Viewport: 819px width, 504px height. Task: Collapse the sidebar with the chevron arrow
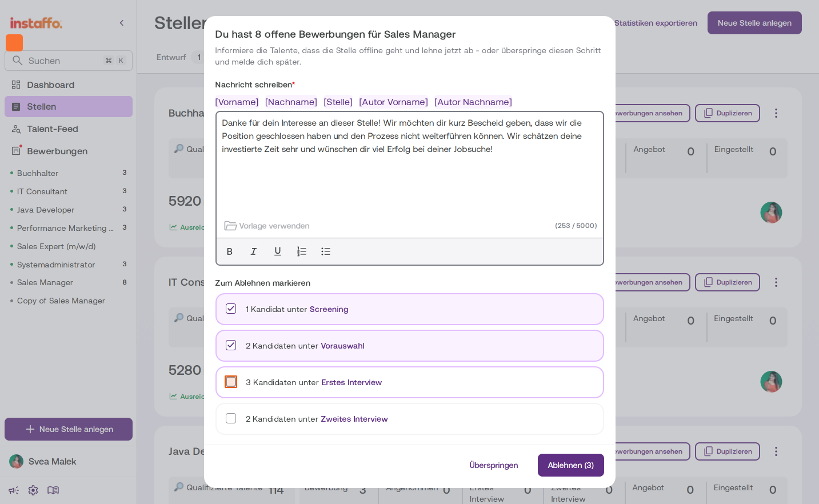122,23
